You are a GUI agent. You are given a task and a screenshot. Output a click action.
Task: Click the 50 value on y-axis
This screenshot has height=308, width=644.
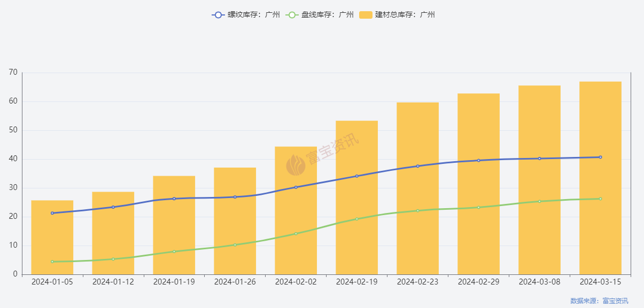tap(13, 130)
